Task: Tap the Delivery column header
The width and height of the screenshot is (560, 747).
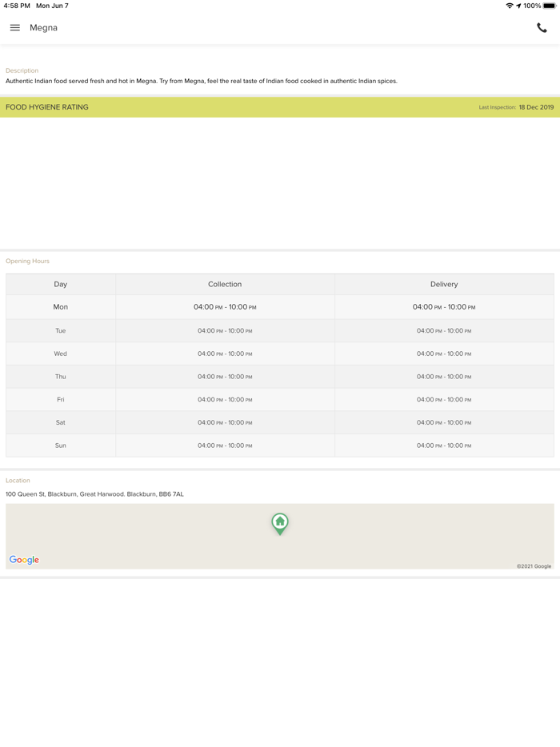Action: pos(444,284)
